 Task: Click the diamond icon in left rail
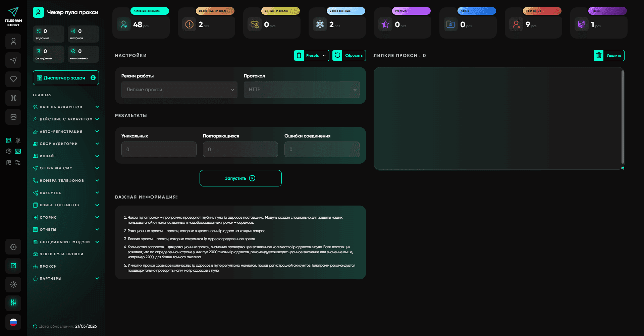[x=13, y=79]
